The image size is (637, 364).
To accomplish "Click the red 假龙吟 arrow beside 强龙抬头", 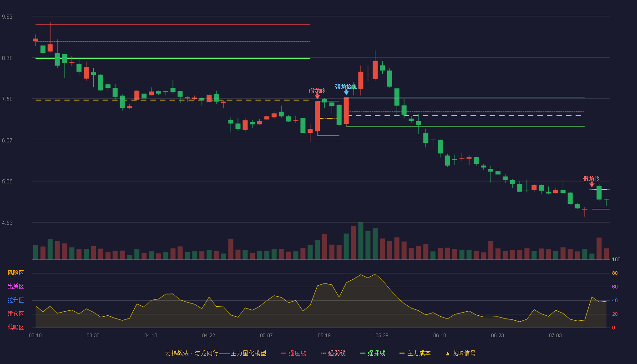I will [317, 96].
